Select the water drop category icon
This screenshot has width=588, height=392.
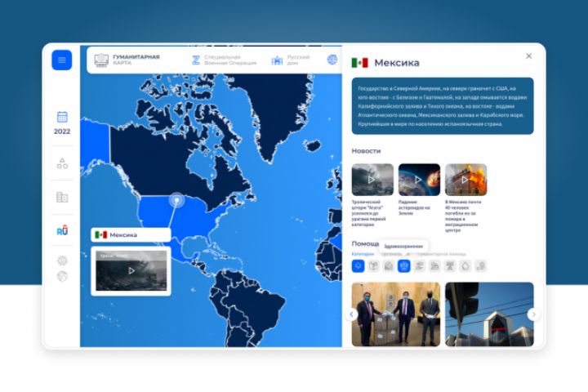(465, 266)
